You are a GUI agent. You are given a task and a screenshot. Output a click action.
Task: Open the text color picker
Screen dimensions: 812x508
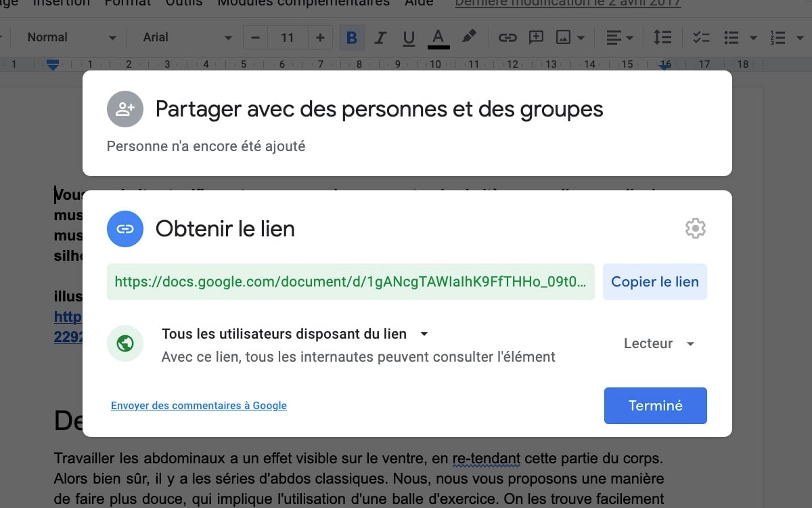[x=438, y=38]
